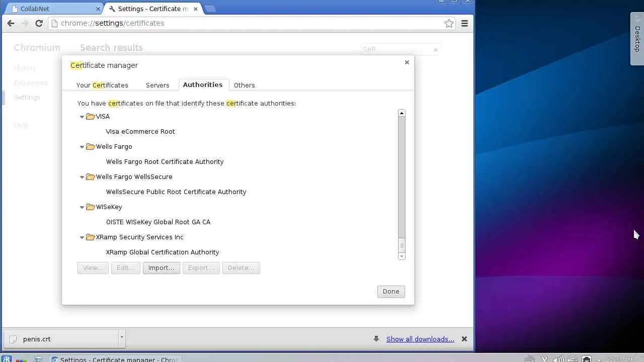This screenshot has height=362, width=644.
Task: Click the Export... button
Action: [201, 268]
